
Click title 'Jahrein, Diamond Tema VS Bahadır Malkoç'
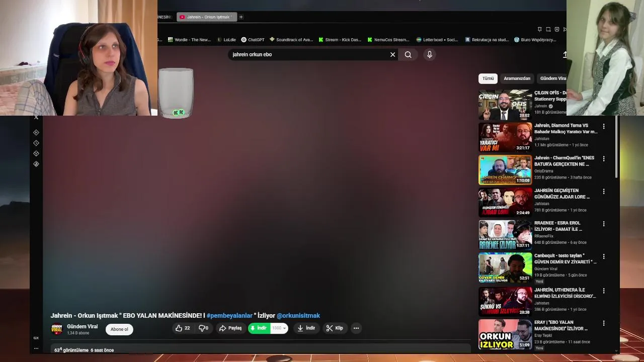coord(566,129)
